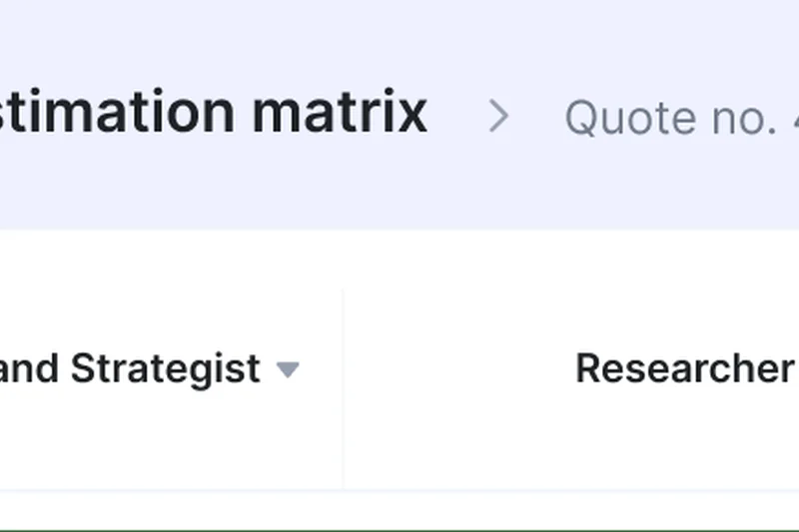
Task: Click the gray down-arrow beside Strategist
Action: click(x=288, y=370)
